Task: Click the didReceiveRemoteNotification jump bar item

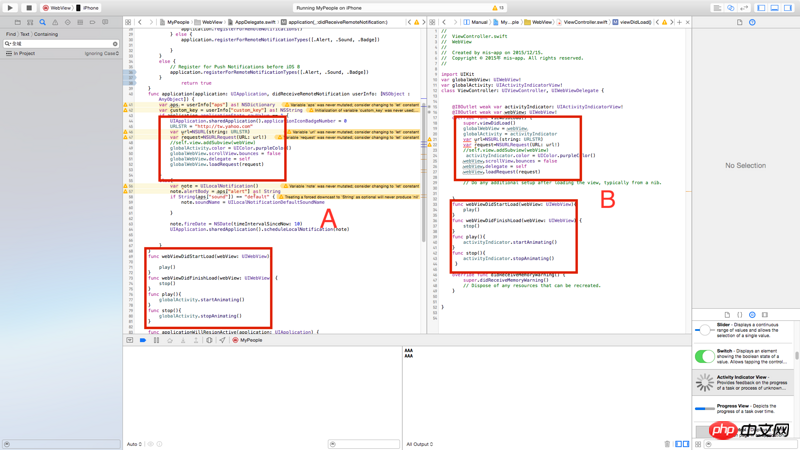Action: [x=334, y=22]
